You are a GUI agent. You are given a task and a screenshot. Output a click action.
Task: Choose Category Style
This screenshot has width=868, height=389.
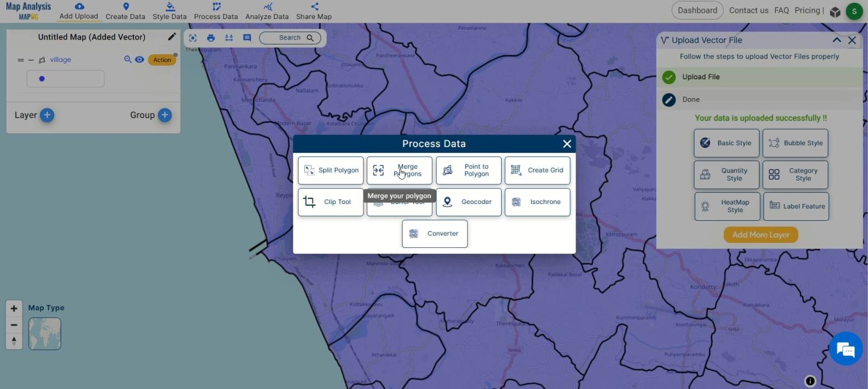pos(795,175)
